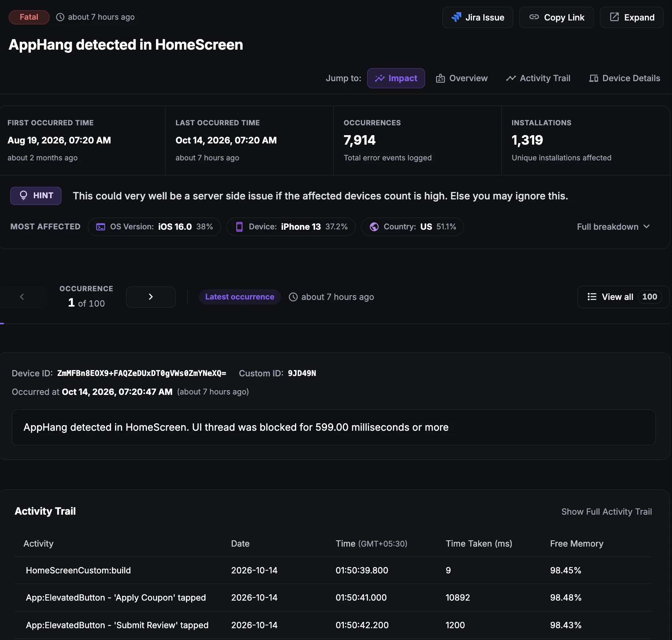Click the Custom ID 9JD49N
This screenshot has width=672, height=640.
click(x=302, y=373)
